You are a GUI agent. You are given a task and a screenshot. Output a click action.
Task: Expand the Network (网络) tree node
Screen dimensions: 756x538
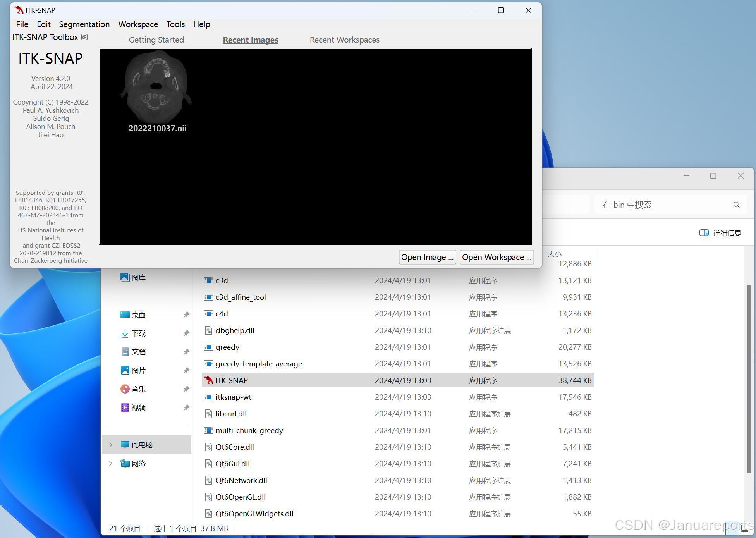[111, 463]
